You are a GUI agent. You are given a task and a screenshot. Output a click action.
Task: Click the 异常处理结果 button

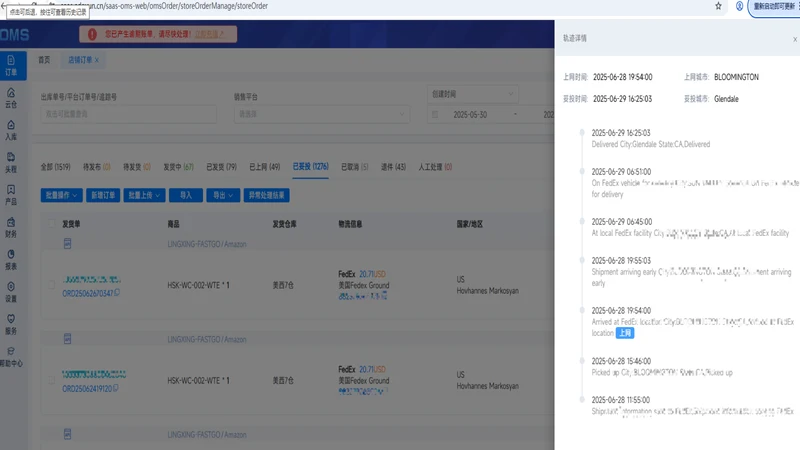(x=266, y=195)
